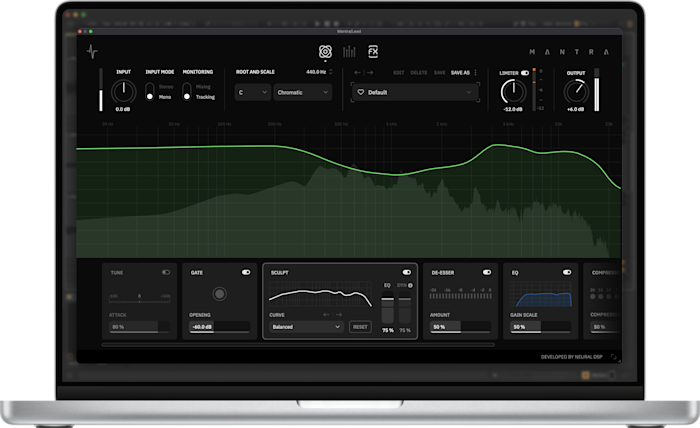Click the Sculpt EQ vertical fader
The image size is (700, 428).
coord(388,308)
